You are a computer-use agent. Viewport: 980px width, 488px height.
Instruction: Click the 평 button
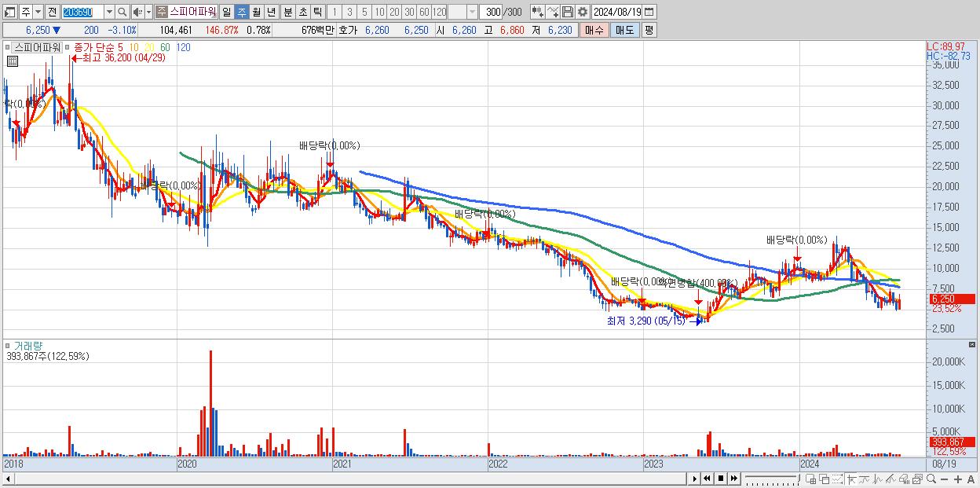pos(649,30)
